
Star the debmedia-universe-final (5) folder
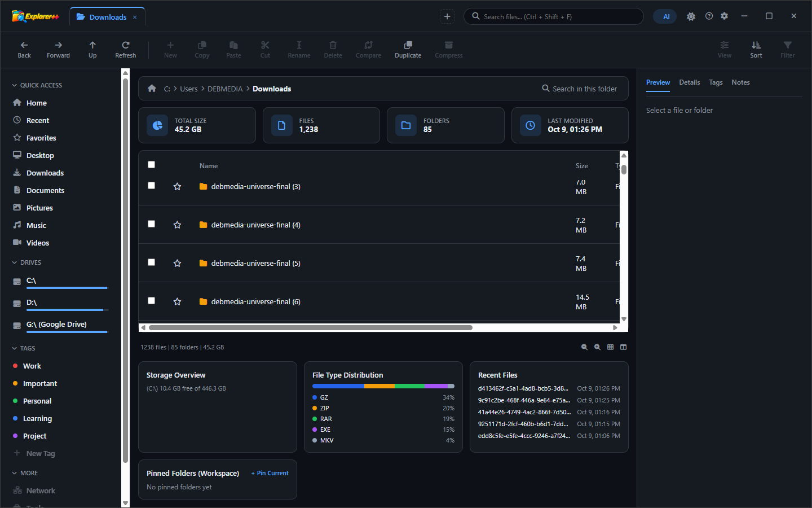coord(177,263)
